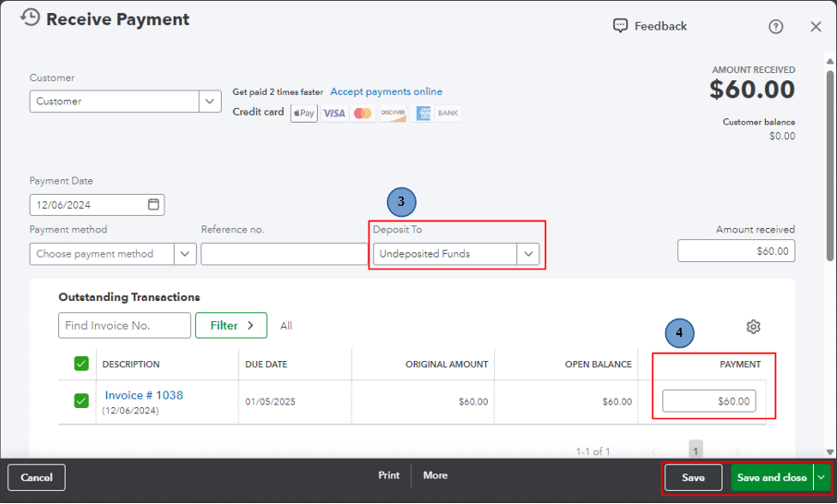This screenshot has height=504, width=837.
Task: Open the help question mark icon
Action: coord(776,27)
